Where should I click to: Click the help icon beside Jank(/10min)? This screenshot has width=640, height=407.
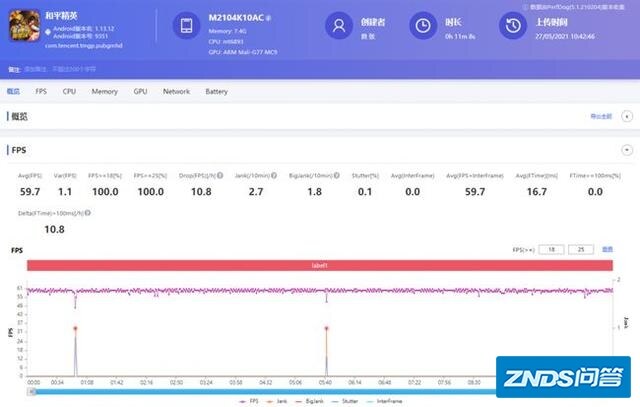274,175
